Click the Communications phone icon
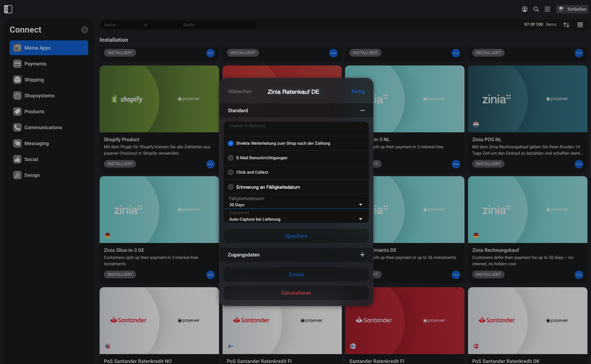The height and width of the screenshot is (364, 591). click(x=17, y=127)
